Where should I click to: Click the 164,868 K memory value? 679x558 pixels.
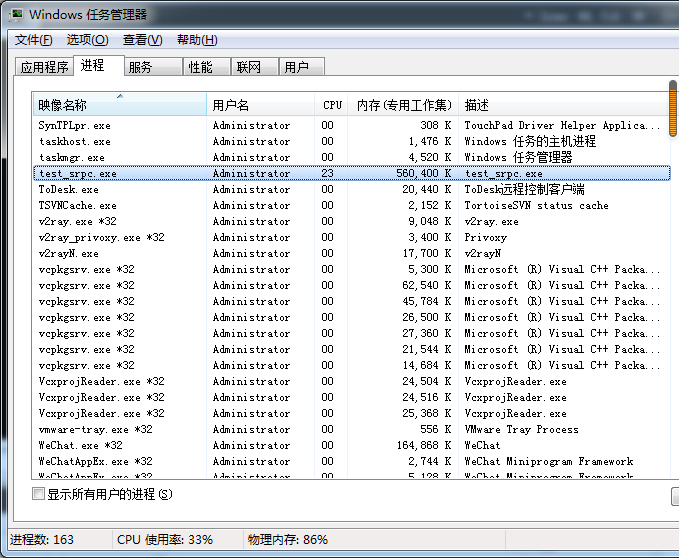[x=424, y=446]
